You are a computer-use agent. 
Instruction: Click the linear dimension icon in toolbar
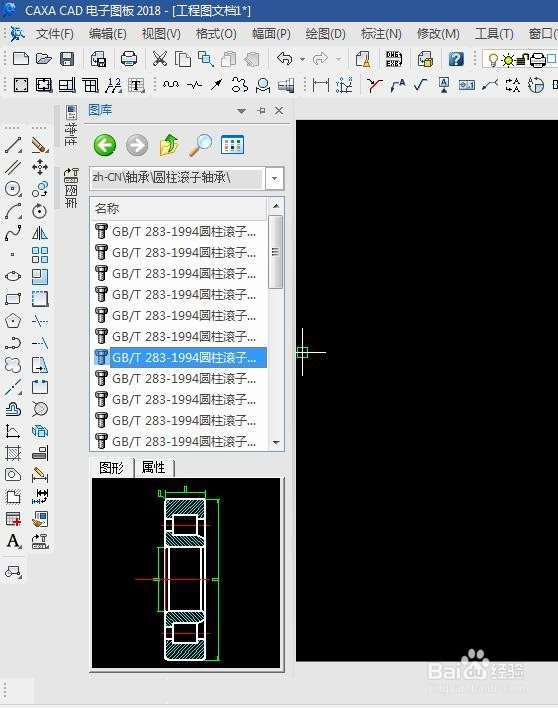tap(320, 85)
